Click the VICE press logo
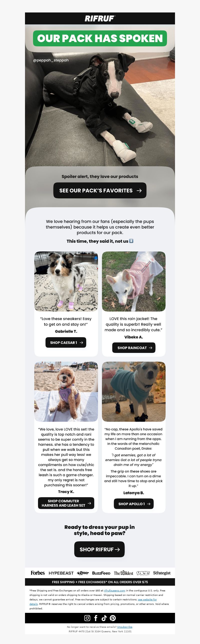This screenshot has height=644, width=200. [x=143, y=573]
